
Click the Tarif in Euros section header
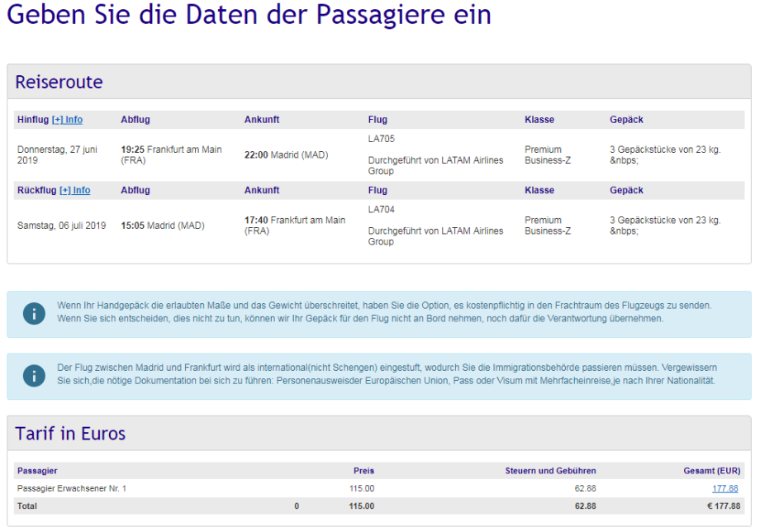(70, 434)
